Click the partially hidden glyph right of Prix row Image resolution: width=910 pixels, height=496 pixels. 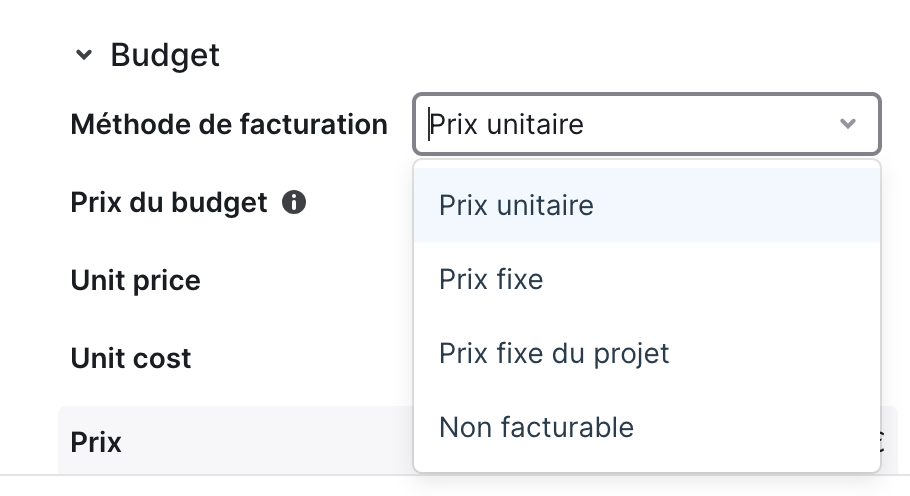[x=883, y=442]
